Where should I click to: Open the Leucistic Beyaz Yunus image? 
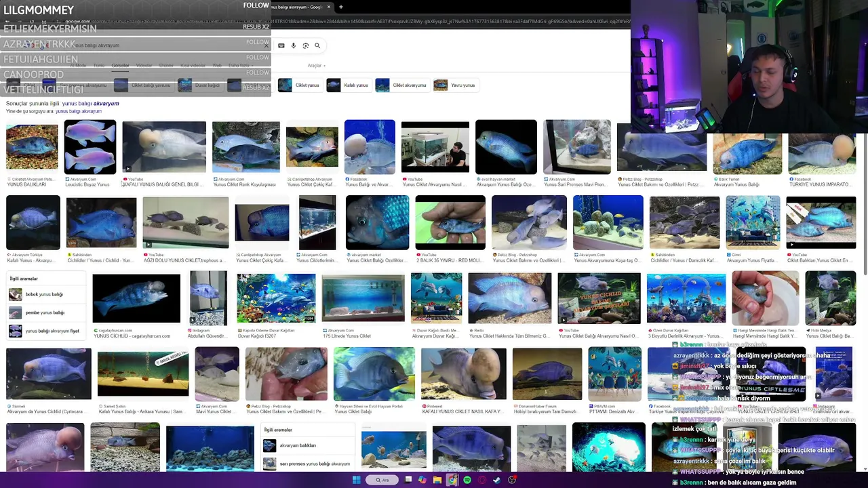pyautogui.click(x=90, y=147)
